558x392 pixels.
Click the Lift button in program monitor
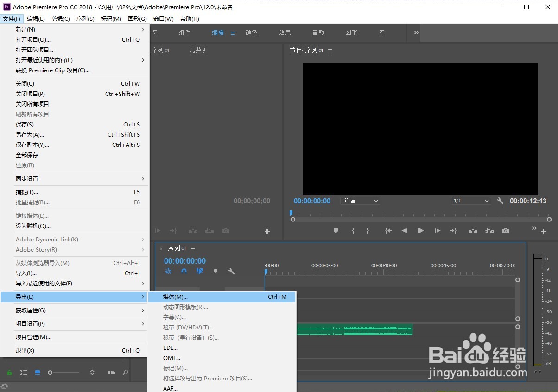[x=473, y=231]
